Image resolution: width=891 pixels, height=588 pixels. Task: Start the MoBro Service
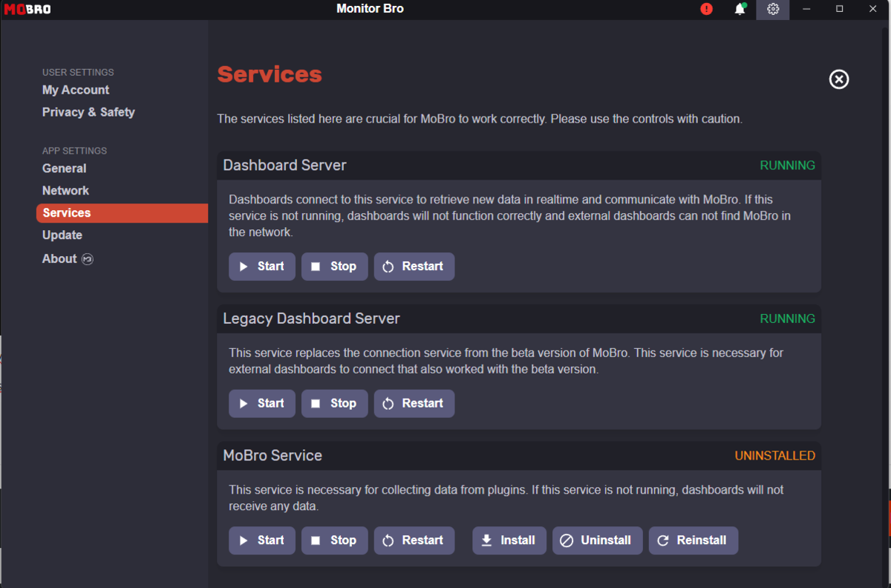262,540
